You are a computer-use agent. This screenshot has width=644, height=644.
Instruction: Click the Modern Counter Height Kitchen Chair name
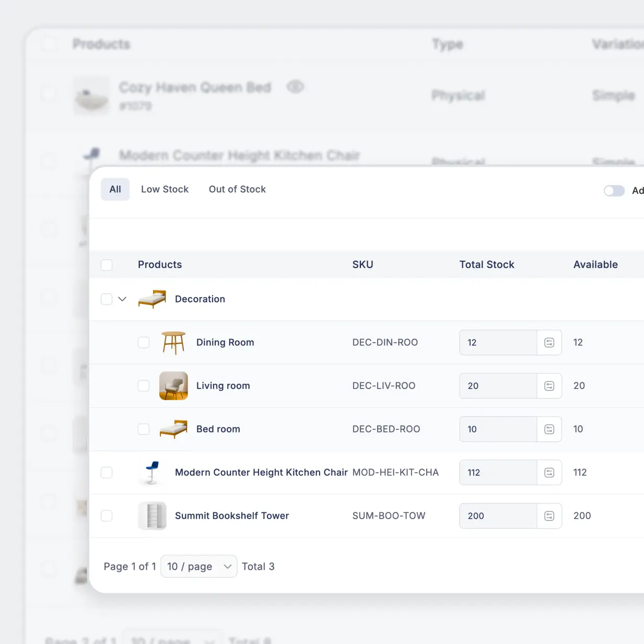261,473
